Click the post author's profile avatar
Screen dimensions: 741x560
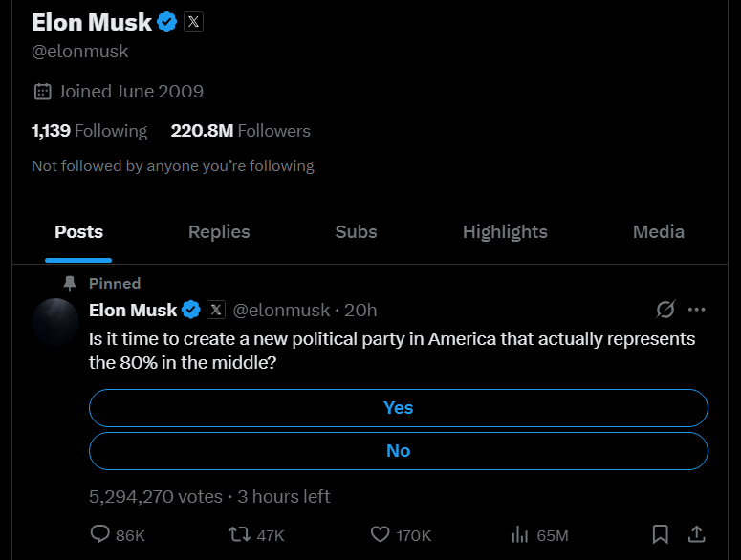tap(55, 321)
